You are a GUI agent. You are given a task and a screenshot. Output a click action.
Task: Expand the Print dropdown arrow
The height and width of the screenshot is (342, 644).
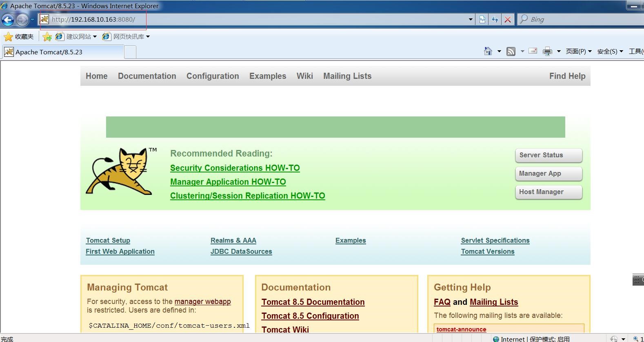(559, 51)
